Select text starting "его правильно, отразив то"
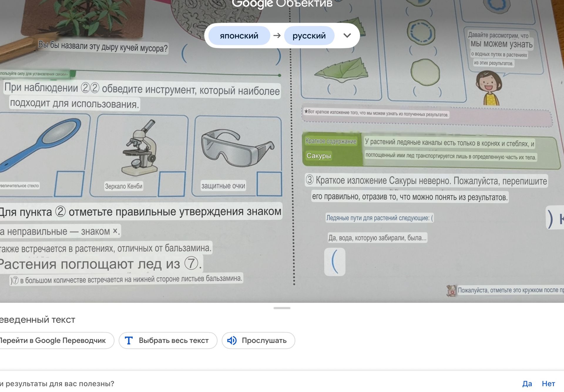Image resolution: width=564 pixels, height=392 pixels. point(410,197)
